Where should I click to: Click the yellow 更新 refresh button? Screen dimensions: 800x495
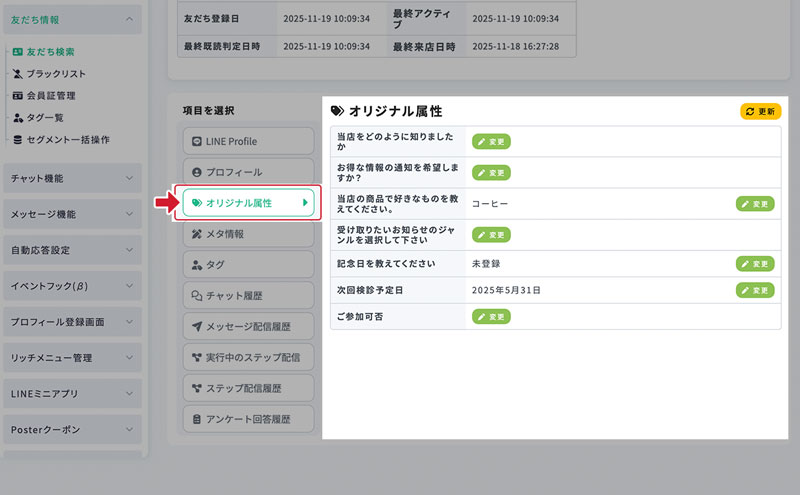coord(760,111)
